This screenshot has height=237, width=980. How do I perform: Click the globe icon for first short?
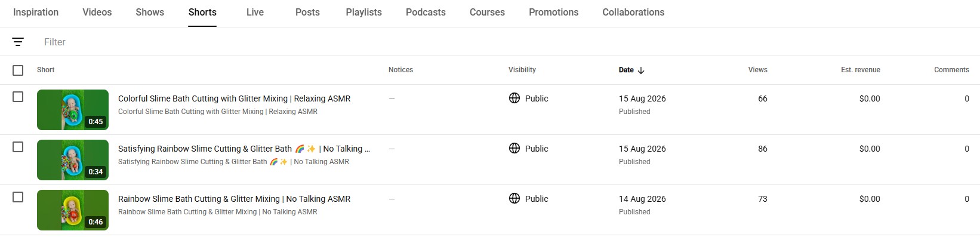(x=514, y=98)
